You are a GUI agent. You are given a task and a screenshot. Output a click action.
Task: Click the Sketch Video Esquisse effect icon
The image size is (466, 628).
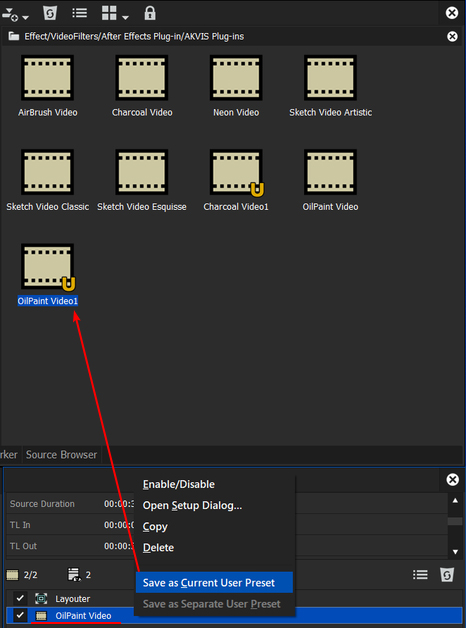point(142,172)
